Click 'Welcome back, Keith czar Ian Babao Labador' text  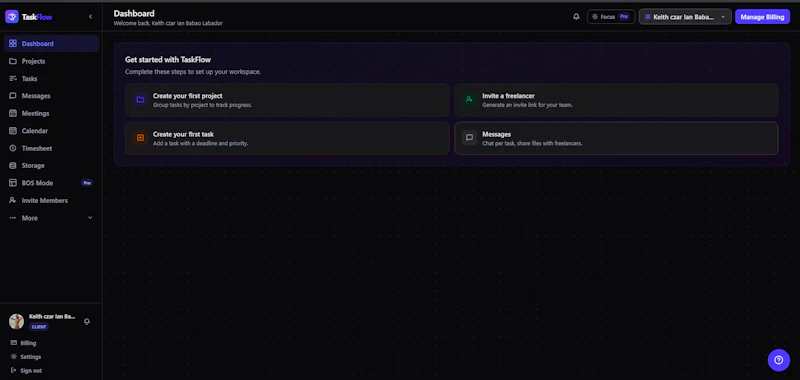click(168, 23)
